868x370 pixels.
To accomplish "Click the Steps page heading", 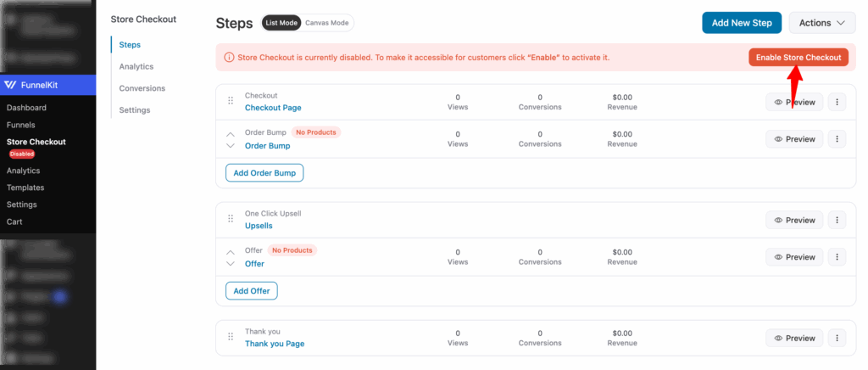I will [234, 23].
